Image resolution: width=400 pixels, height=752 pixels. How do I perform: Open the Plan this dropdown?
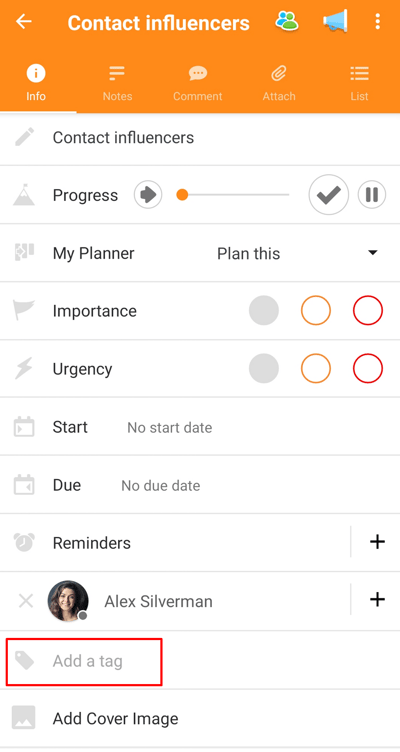pos(248,253)
